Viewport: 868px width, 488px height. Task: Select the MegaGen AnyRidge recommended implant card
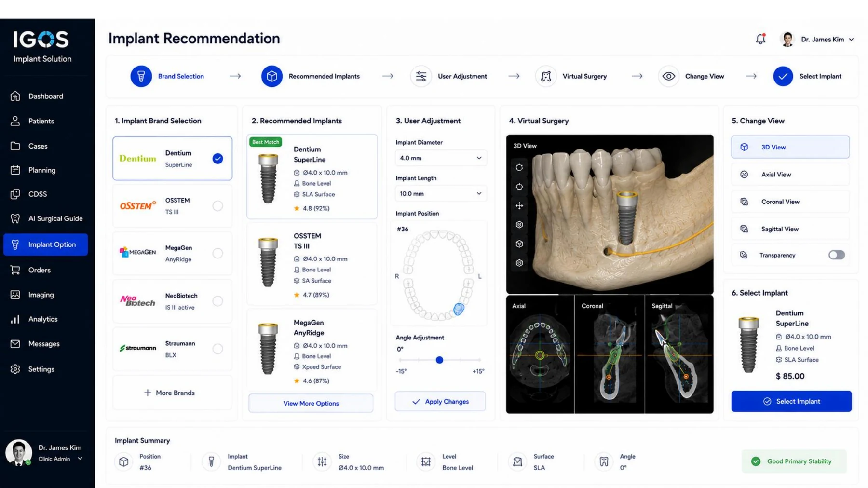pyautogui.click(x=312, y=350)
